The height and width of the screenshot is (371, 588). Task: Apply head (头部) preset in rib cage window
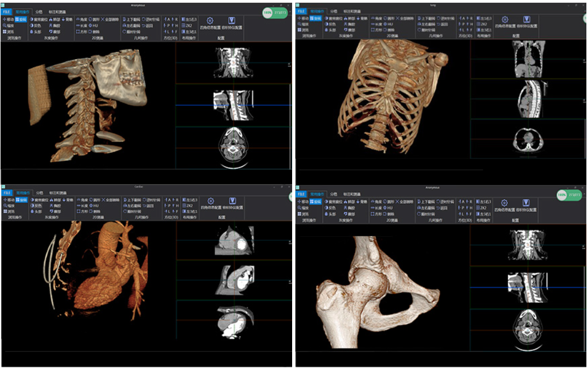click(330, 30)
